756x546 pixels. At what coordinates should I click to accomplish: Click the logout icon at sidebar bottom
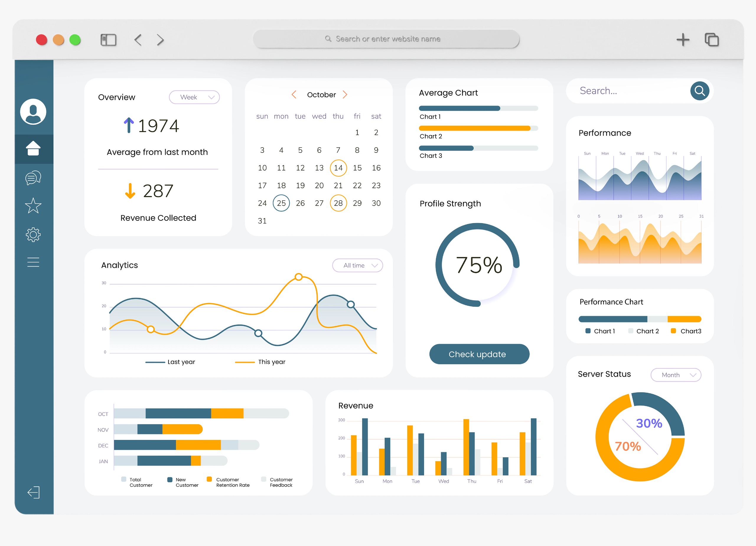(x=33, y=492)
